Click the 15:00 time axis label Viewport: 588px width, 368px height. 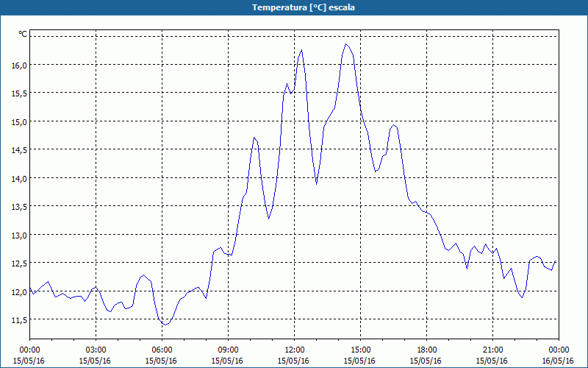360,350
